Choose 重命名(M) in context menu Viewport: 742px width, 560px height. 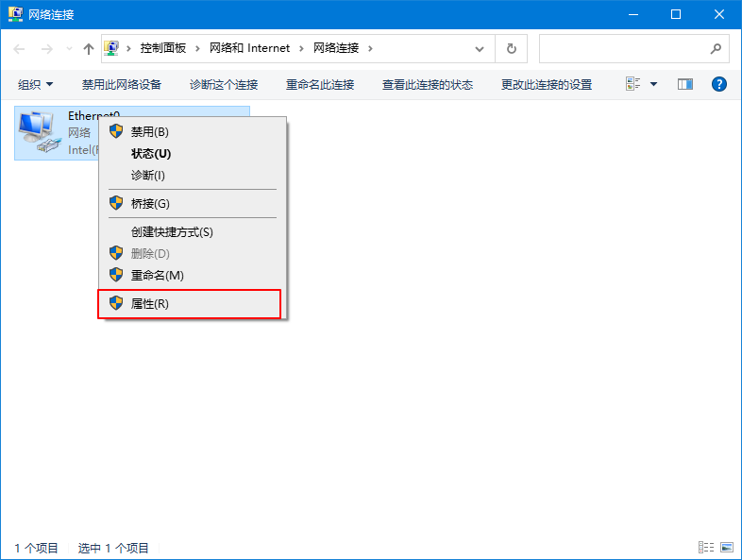coord(157,275)
